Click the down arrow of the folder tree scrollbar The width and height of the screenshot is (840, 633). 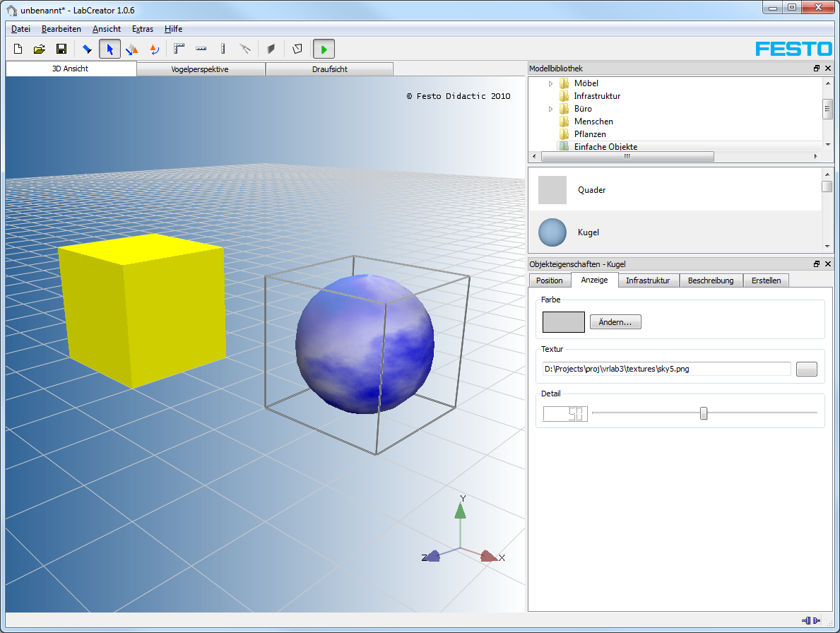[828, 145]
